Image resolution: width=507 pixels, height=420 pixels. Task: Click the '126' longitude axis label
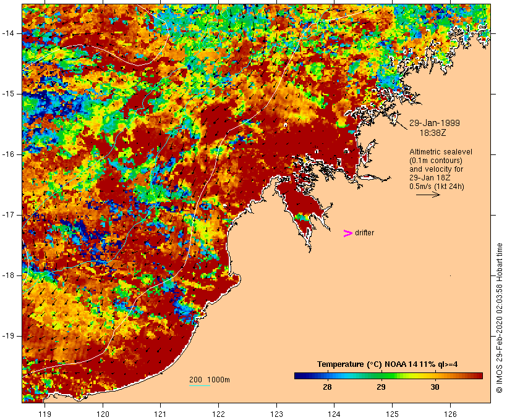pyautogui.click(x=450, y=414)
